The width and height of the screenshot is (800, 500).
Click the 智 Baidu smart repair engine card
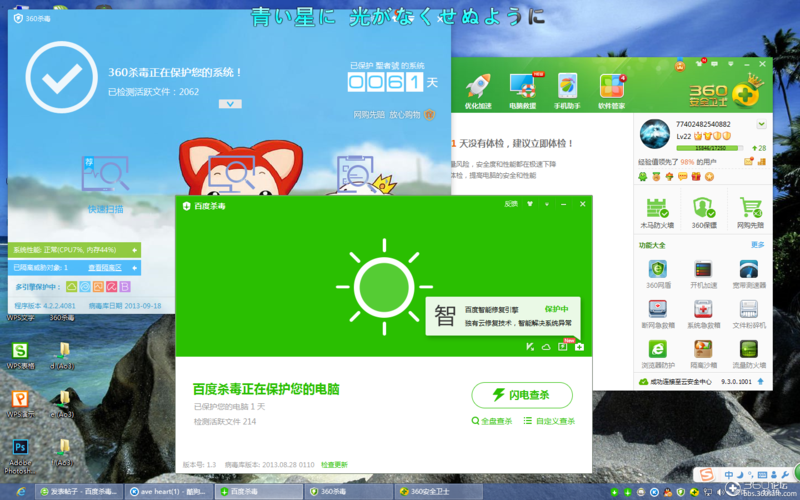point(503,316)
